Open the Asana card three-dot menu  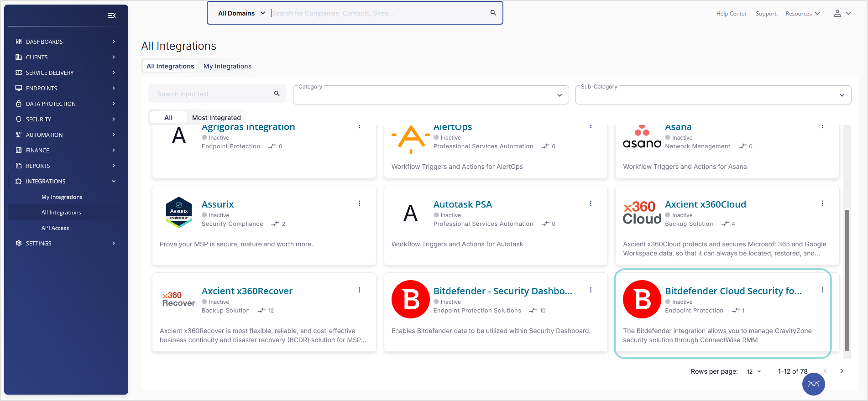pyautogui.click(x=823, y=127)
